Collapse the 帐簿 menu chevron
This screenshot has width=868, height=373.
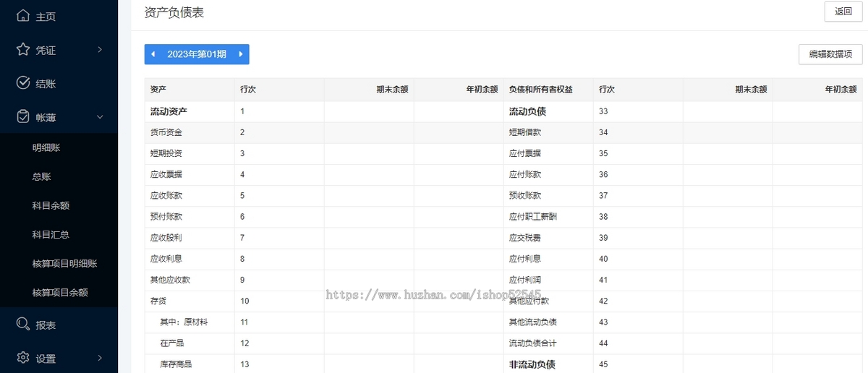(x=100, y=116)
